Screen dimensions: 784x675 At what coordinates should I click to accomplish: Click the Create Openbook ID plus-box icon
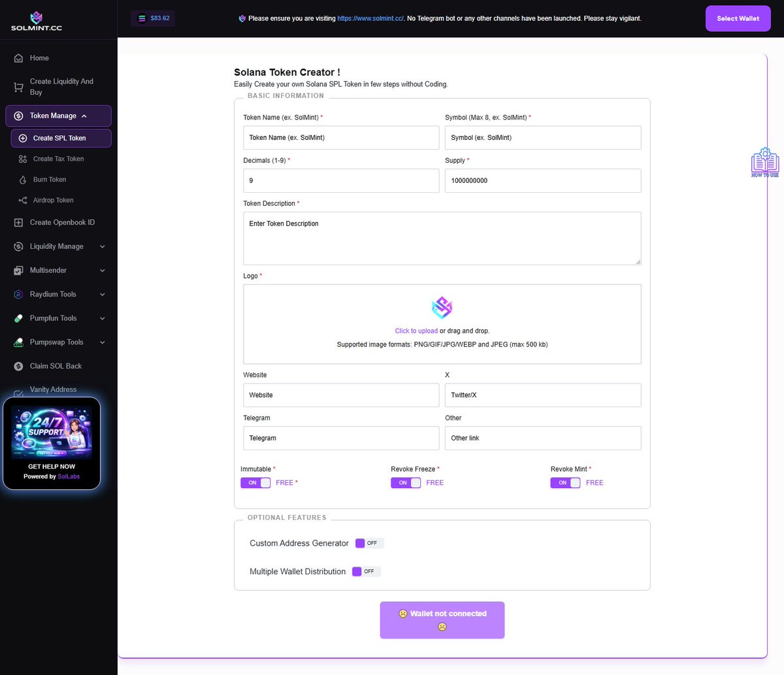(18, 223)
